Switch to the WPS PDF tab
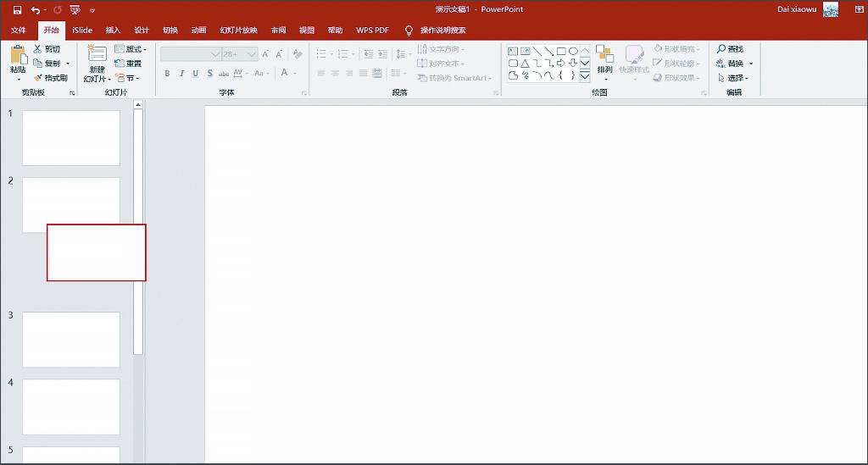 pyautogui.click(x=372, y=30)
